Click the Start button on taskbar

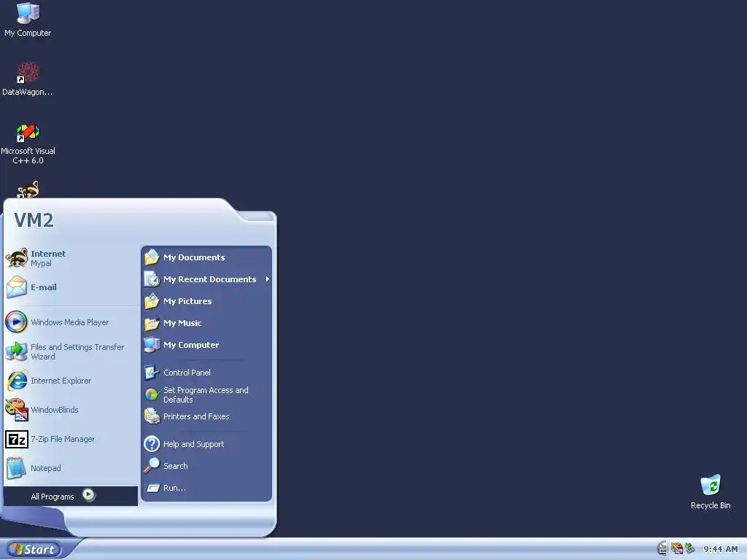34,549
